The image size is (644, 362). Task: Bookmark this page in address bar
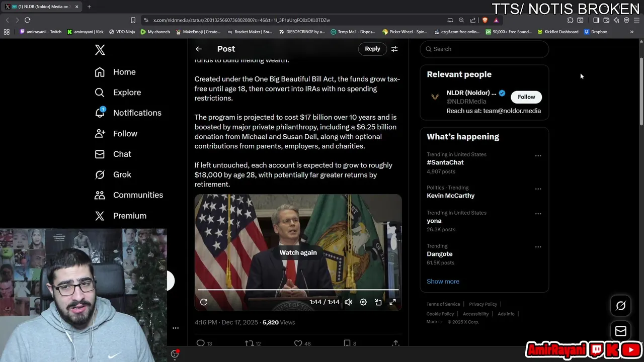pos(133,20)
